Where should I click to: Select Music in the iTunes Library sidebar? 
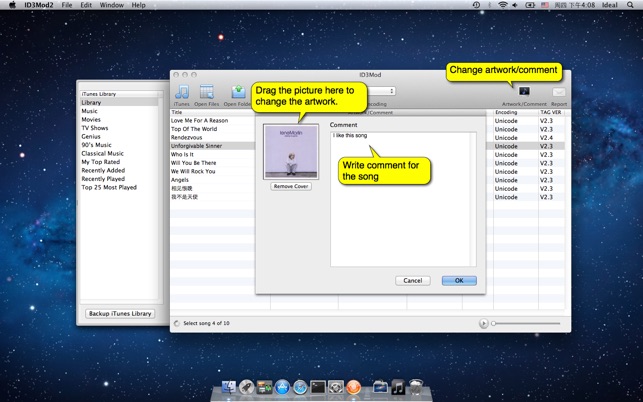click(119, 111)
